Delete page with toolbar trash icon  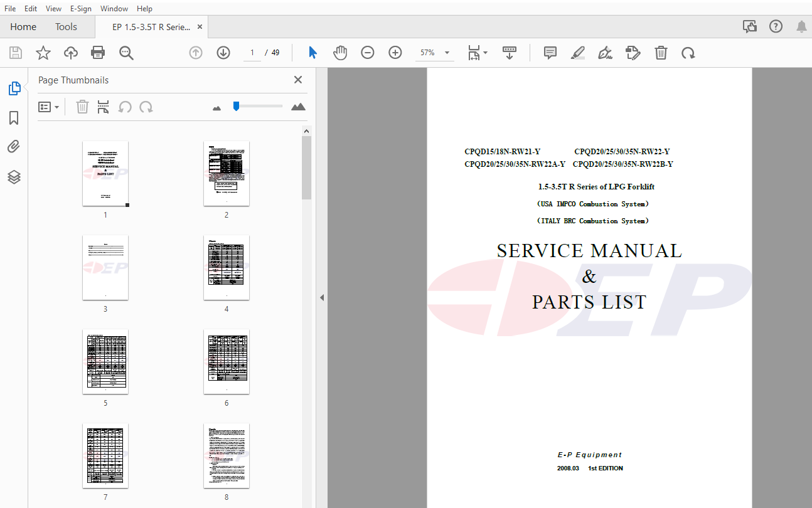click(x=661, y=53)
